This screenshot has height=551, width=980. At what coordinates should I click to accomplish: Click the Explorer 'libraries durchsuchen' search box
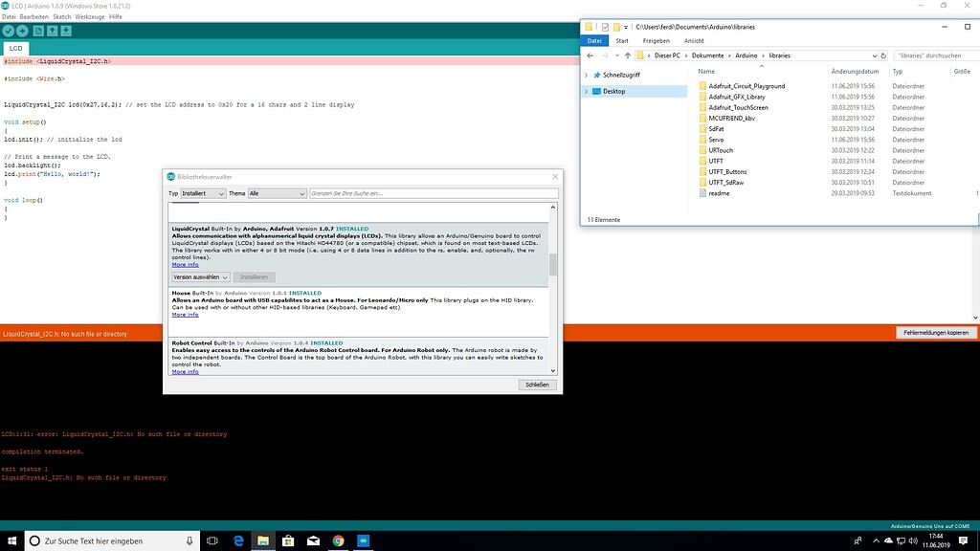click(x=936, y=55)
